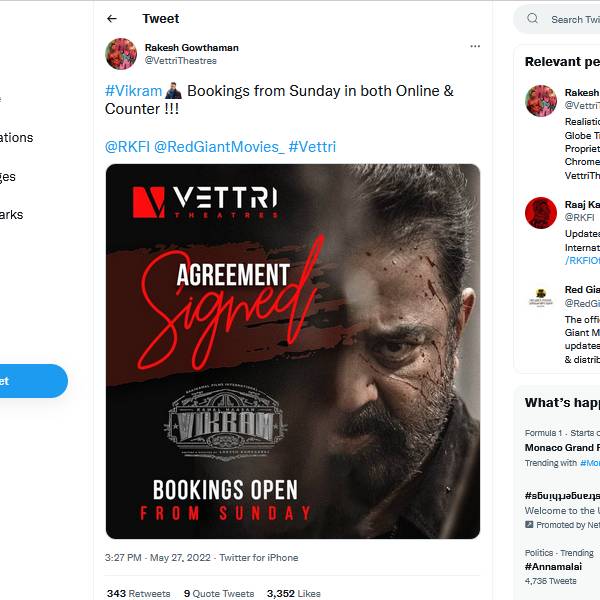This screenshot has width=600, height=600.
Task: Click the back arrow beside Tweet
Action: coord(112,19)
